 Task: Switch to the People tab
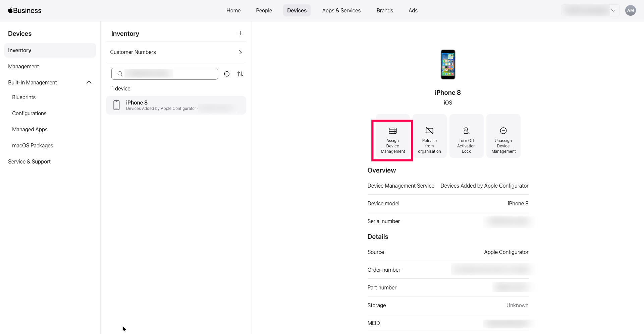click(264, 10)
